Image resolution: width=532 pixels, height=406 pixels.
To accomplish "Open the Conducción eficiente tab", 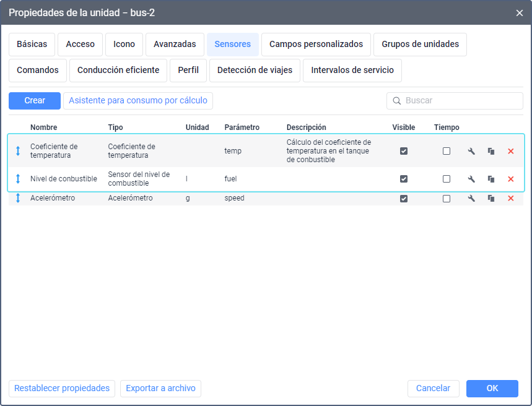I will point(118,71).
